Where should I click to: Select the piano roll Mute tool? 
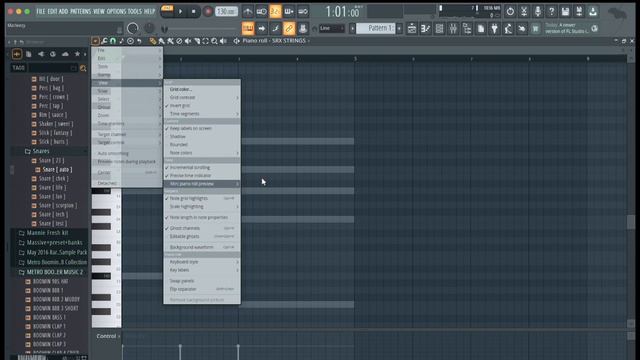(188, 41)
